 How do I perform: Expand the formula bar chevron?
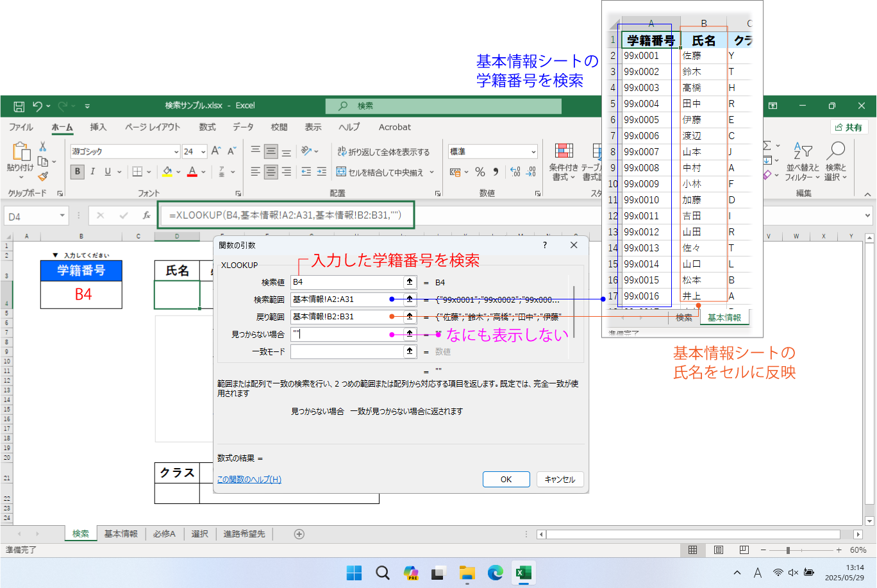coord(867,216)
